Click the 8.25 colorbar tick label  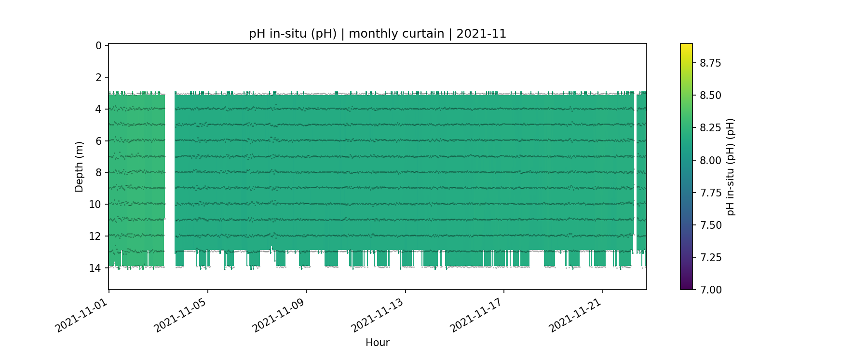[710, 127]
